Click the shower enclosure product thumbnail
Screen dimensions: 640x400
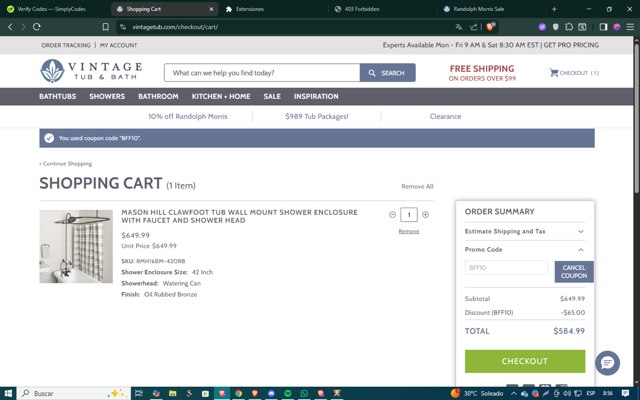76,247
